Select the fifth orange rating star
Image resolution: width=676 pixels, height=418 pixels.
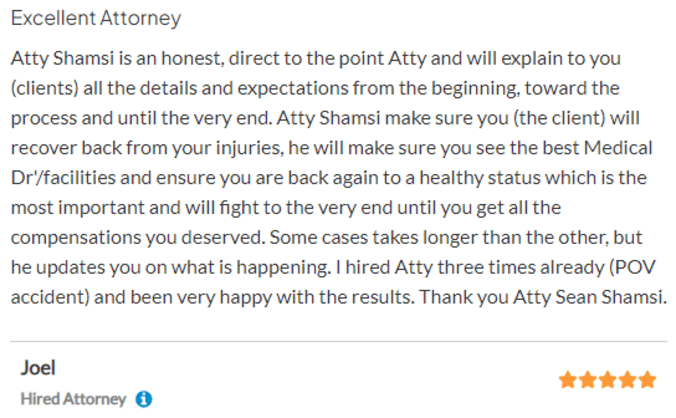647,380
